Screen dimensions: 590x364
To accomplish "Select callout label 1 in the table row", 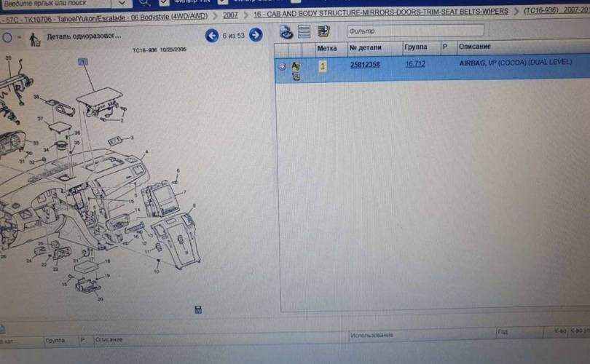I will coord(323,66).
